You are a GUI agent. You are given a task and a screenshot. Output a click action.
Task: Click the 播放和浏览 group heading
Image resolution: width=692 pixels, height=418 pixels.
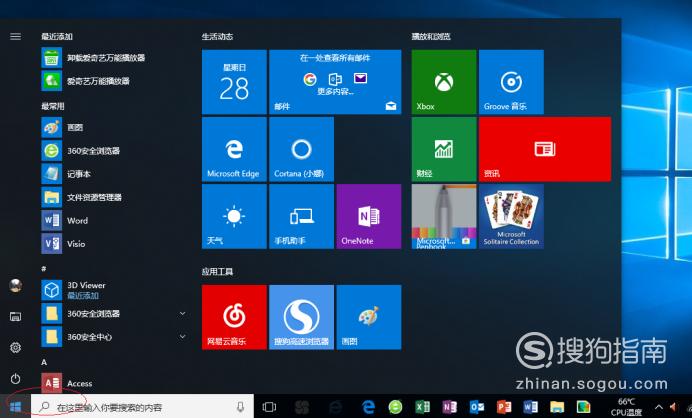(431, 36)
